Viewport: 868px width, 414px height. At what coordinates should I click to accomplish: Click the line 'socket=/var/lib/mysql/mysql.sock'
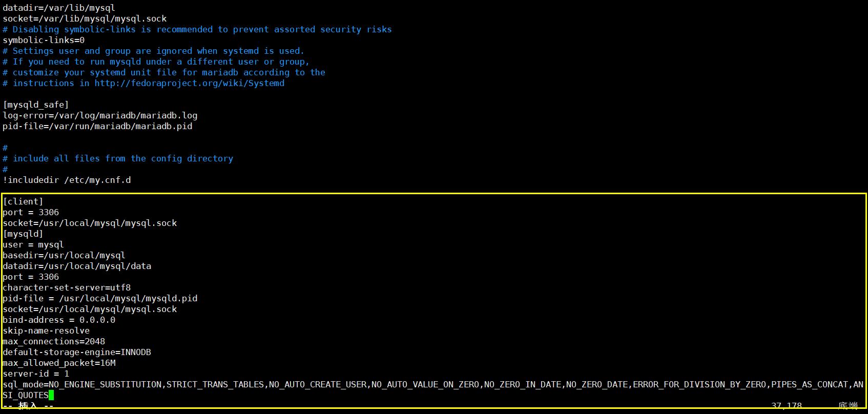click(x=85, y=18)
